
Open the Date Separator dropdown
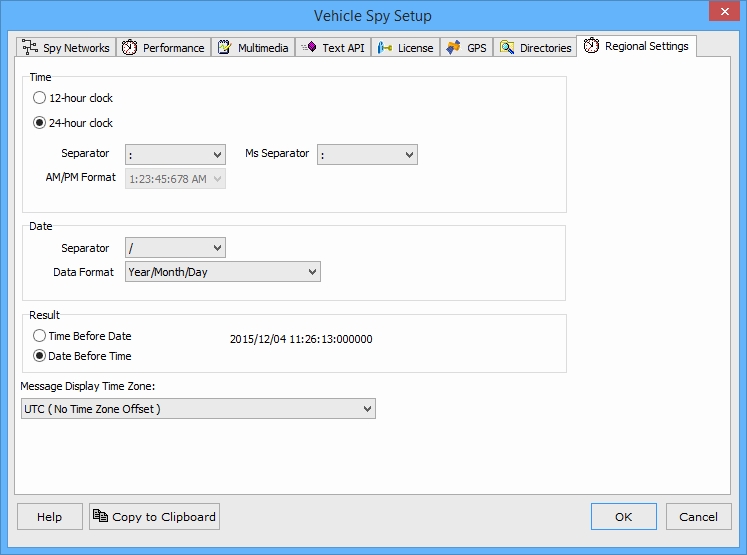click(x=175, y=248)
